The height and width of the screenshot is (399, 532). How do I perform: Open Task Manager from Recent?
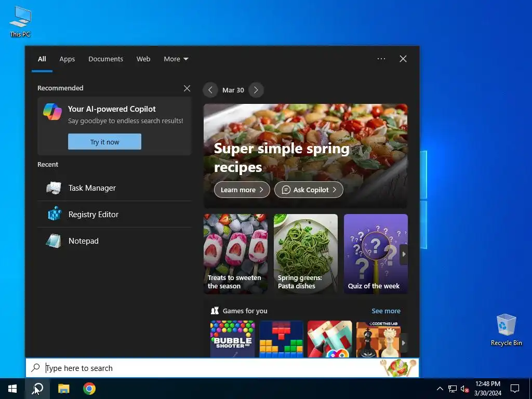(x=115, y=188)
